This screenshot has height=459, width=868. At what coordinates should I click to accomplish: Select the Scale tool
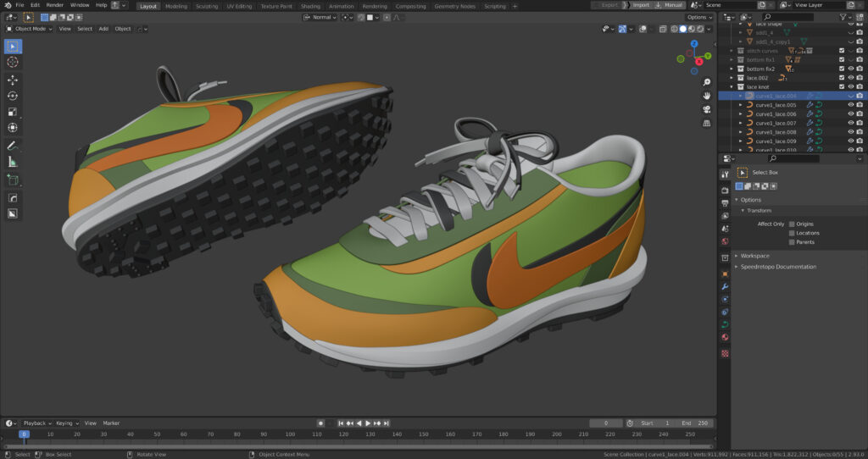pyautogui.click(x=13, y=112)
